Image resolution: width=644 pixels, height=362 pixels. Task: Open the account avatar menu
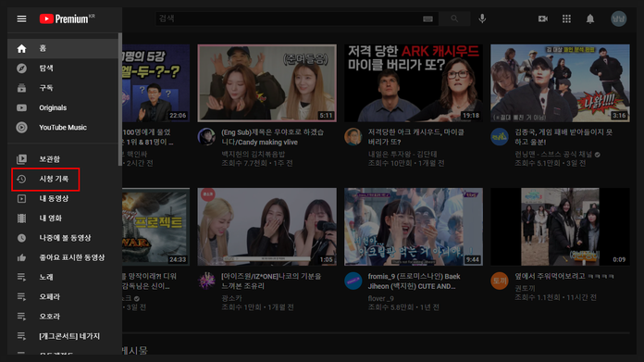pos(618,19)
